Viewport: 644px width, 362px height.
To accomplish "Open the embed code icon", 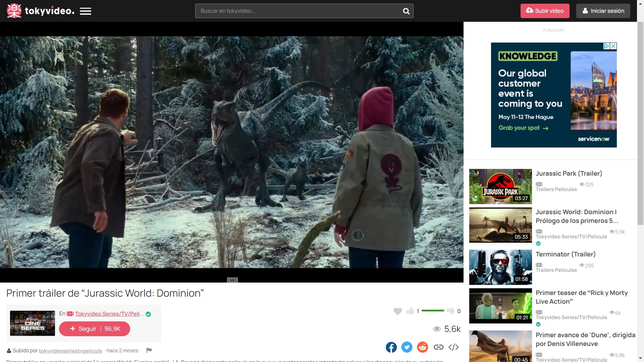I will (x=453, y=347).
